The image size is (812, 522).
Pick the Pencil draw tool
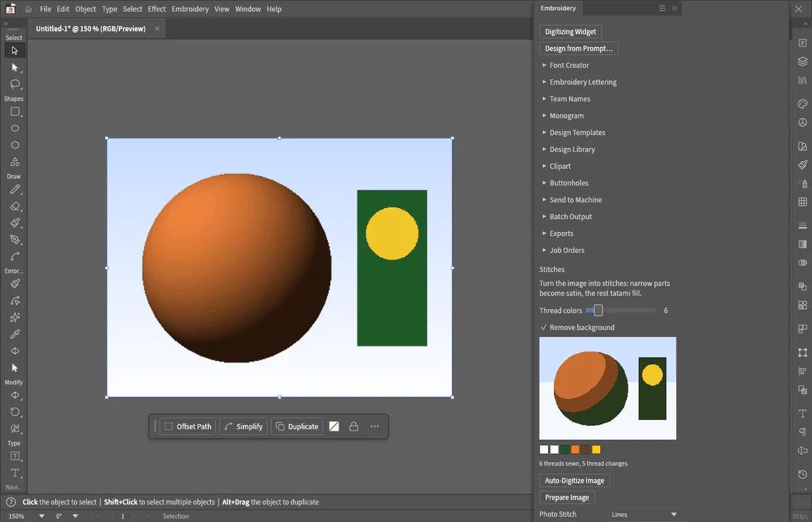[15, 189]
